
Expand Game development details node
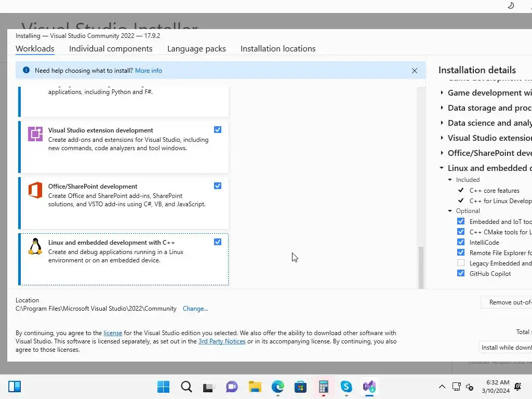click(x=442, y=92)
